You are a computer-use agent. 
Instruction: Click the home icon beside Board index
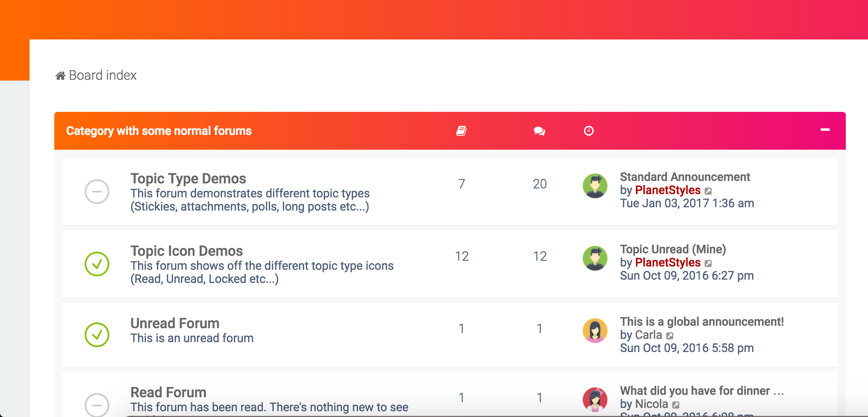coord(60,76)
